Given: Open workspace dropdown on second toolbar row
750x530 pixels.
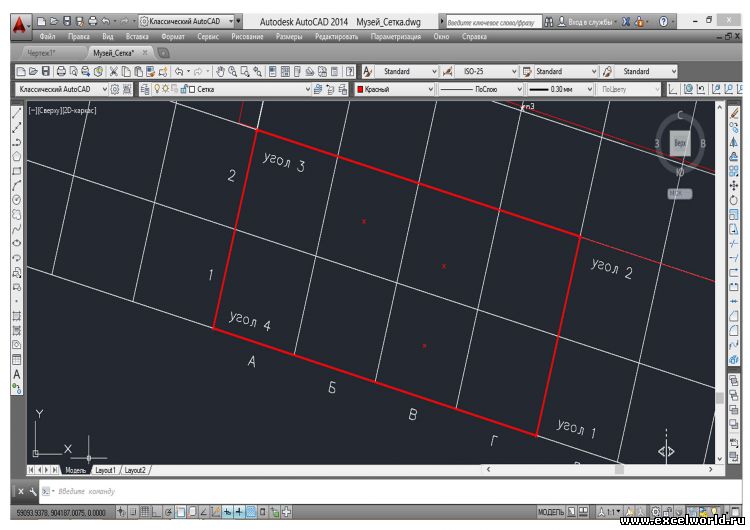Looking at the screenshot, I should 61,89.
